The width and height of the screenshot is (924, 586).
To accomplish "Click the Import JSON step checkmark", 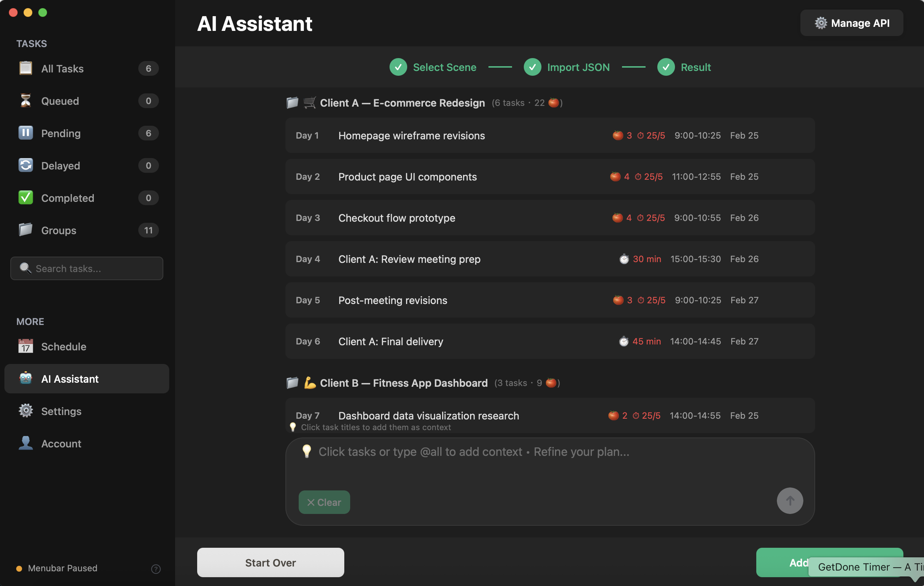I will (x=532, y=67).
